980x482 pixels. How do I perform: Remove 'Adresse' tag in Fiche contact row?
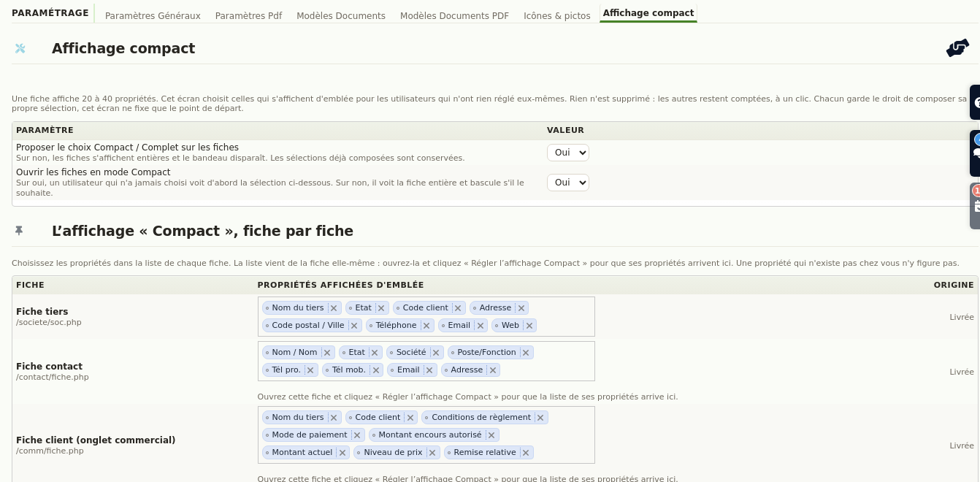493,370
